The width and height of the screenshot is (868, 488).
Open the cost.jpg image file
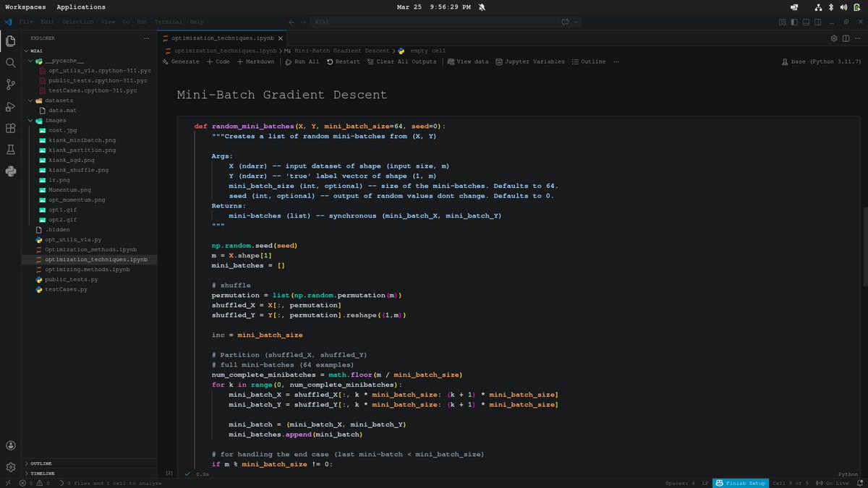(62, 130)
